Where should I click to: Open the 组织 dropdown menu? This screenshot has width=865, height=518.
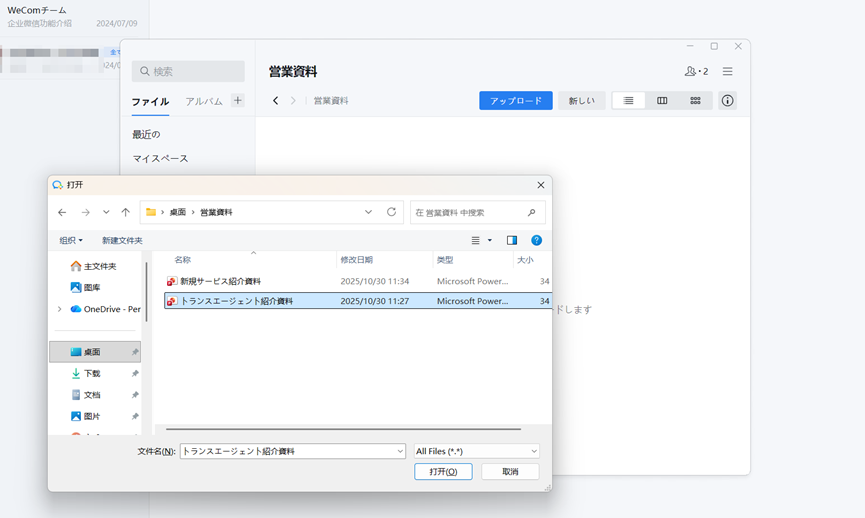(71, 241)
